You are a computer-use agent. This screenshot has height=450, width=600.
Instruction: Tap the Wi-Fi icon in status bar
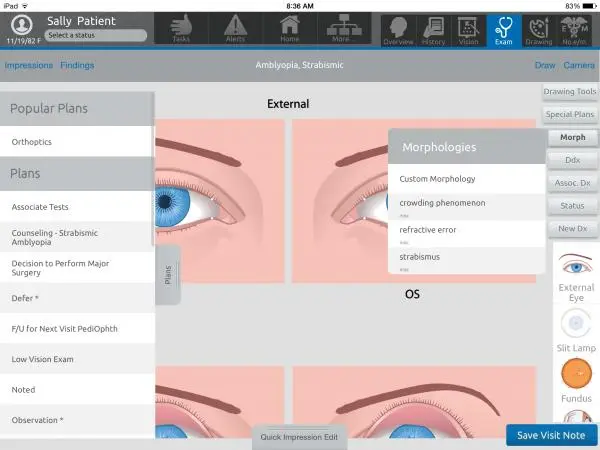[x=25, y=6]
